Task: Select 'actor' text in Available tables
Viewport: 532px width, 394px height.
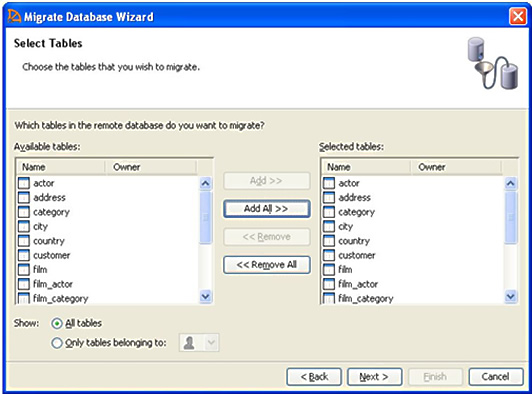Action: (44, 183)
